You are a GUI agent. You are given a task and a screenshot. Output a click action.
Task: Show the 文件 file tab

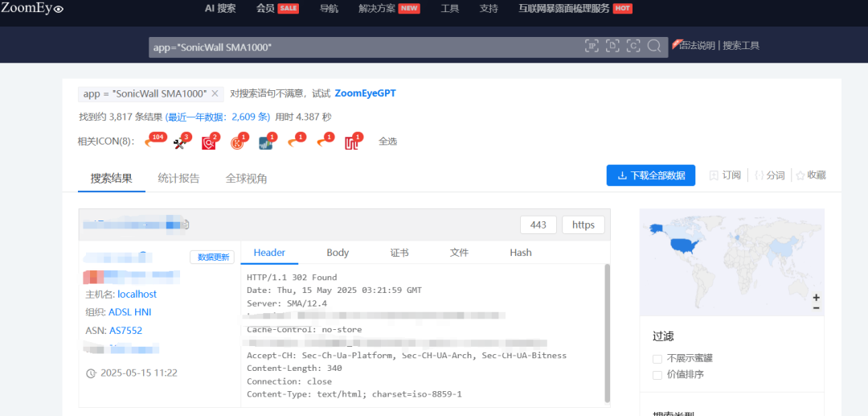(x=460, y=253)
